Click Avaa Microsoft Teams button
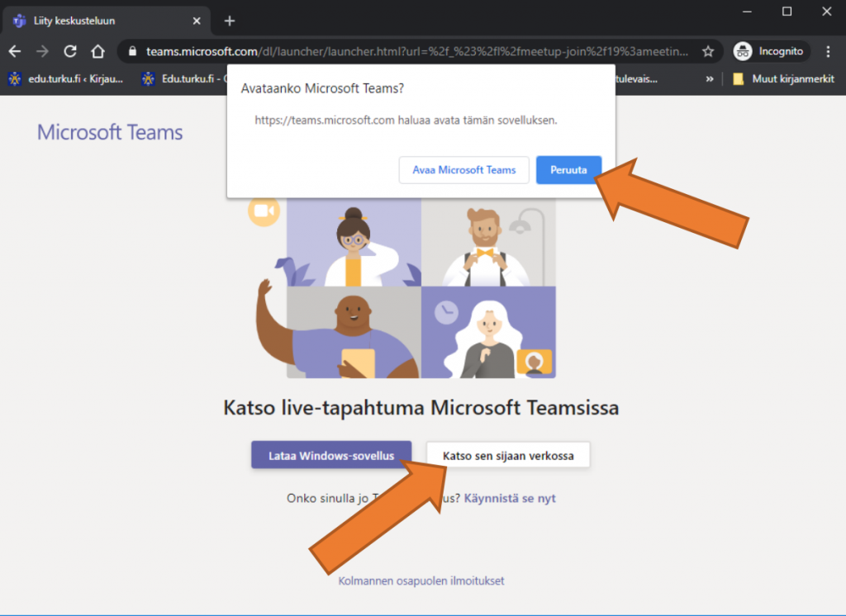Viewport: 846px width, 616px height. click(464, 170)
